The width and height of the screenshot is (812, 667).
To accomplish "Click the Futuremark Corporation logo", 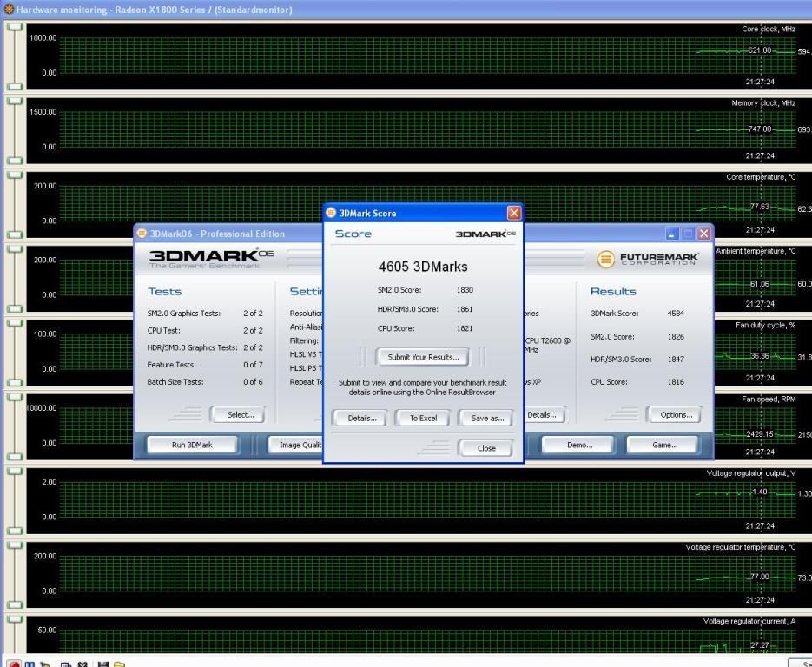I will tap(647, 259).
